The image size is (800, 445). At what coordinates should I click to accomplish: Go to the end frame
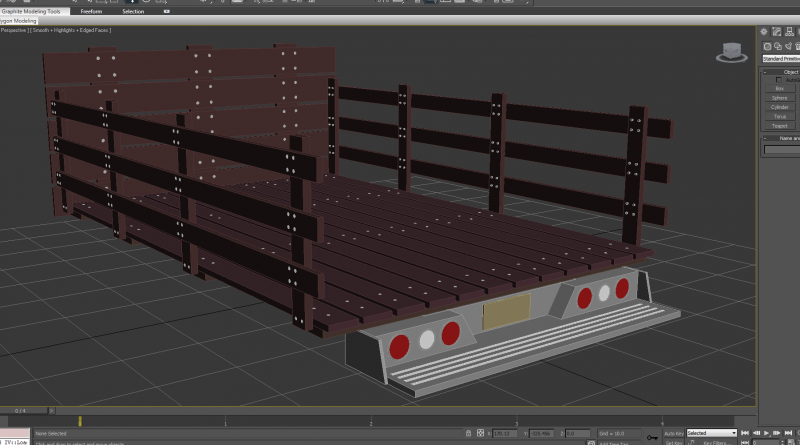pyautogui.click(x=788, y=433)
